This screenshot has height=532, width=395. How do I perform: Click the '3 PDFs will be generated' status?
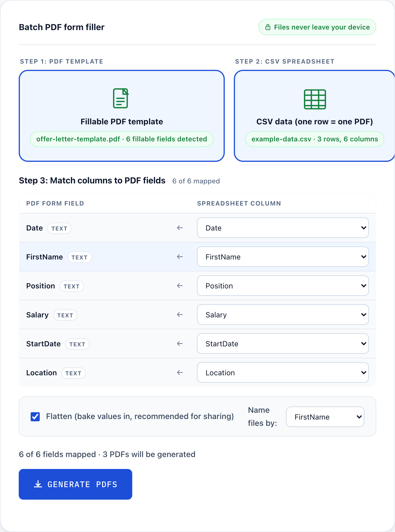tap(149, 454)
